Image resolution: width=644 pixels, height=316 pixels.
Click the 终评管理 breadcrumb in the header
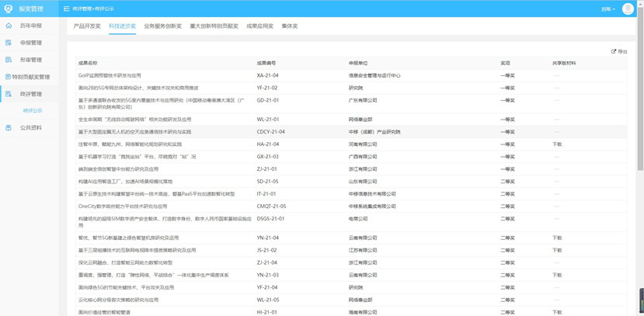[82, 9]
